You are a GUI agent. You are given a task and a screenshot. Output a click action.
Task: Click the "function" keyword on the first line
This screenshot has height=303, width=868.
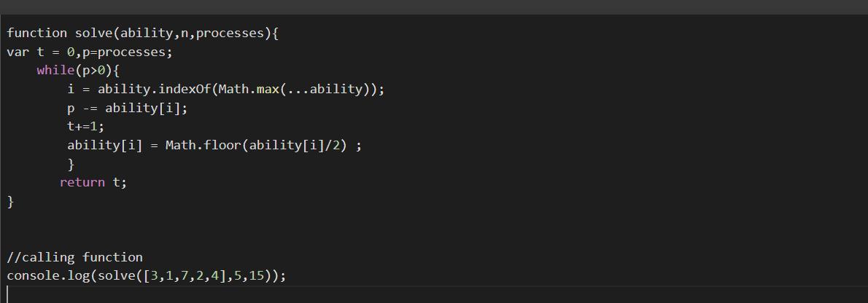[x=37, y=34]
